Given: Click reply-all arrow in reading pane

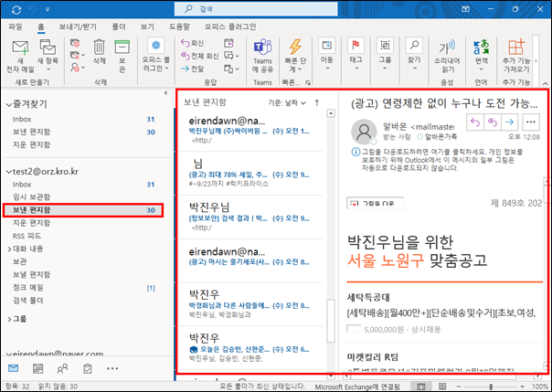Looking at the screenshot, I should [493, 122].
